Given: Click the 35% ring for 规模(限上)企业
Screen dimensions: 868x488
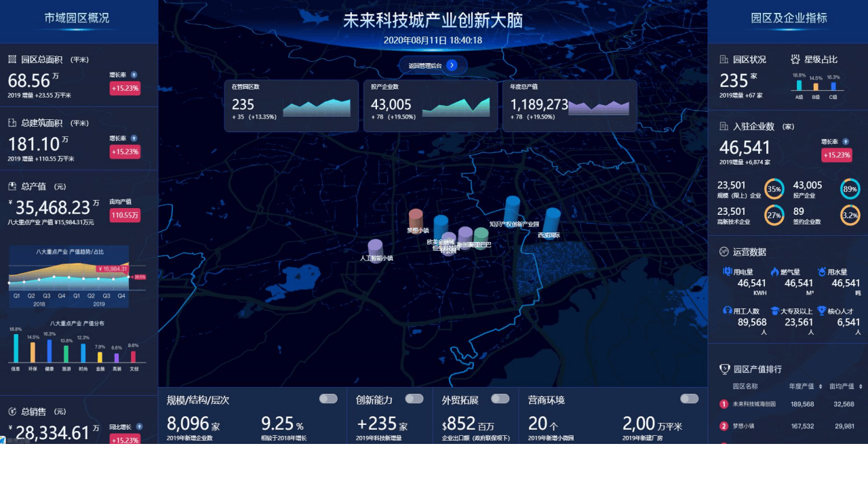Looking at the screenshot, I should pos(774,188).
